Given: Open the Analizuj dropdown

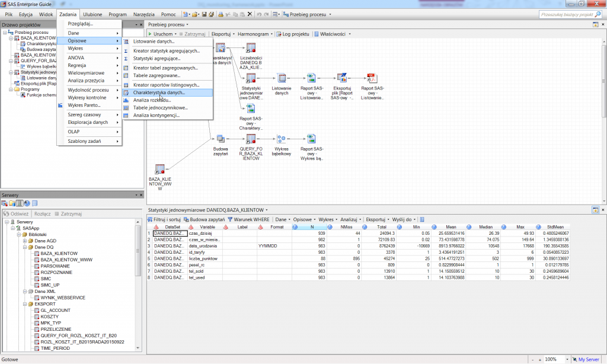Looking at the screenshot, I should (351, 219).
